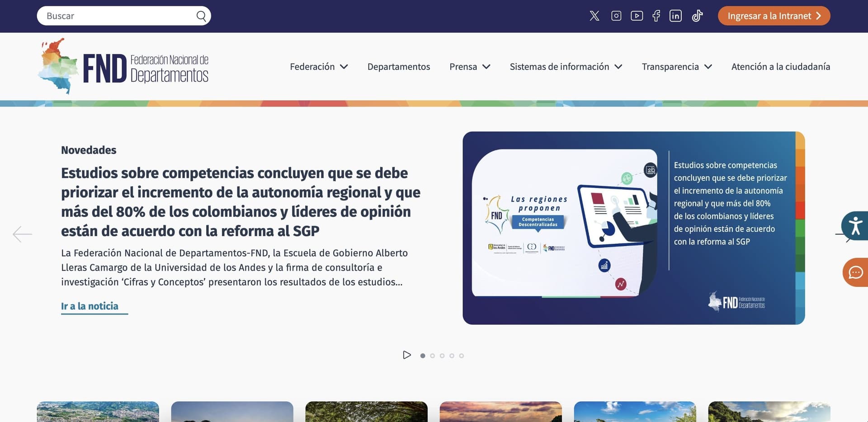Open the orange chat bubble widget
868x422 pixels.
(855, 272)
